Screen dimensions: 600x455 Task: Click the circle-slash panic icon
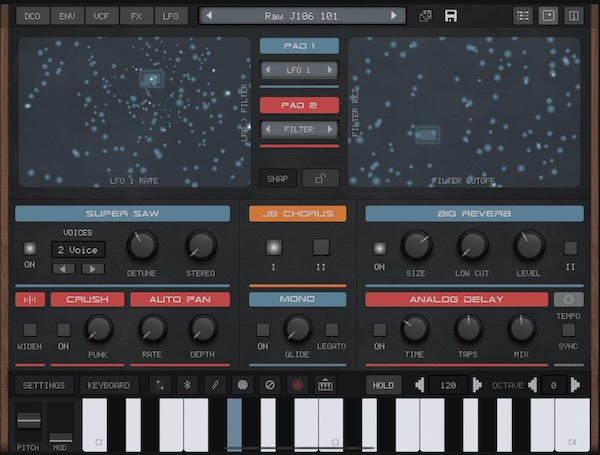[270, 385]
